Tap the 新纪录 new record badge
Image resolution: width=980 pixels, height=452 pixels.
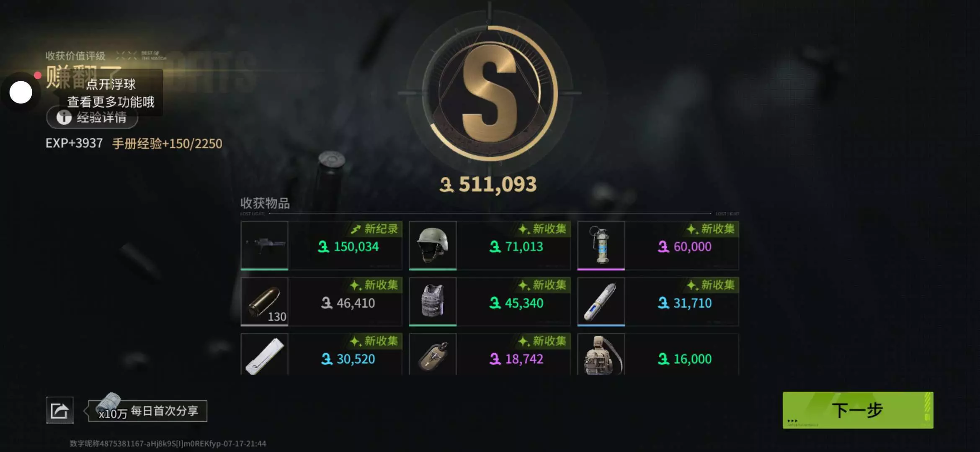coord(374,229)
